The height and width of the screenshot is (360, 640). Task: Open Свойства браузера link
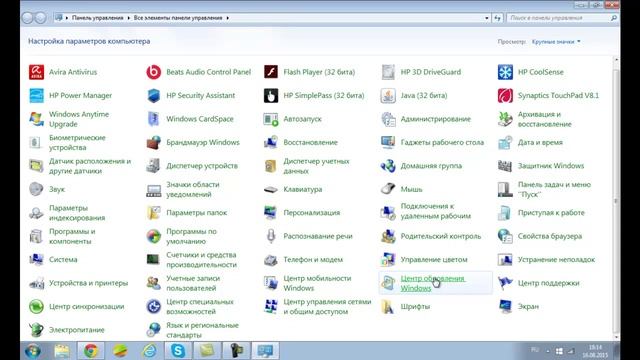(x=549, y=236)
